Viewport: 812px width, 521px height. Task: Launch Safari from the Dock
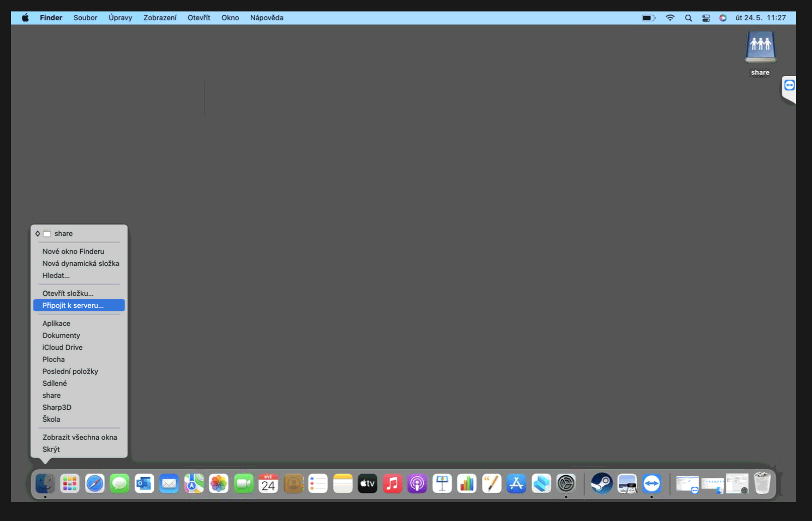(94, 483)
